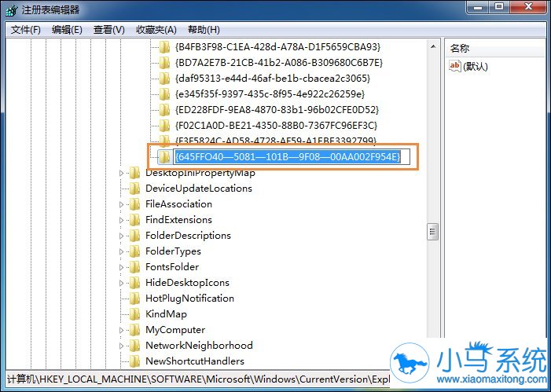Select the KindMap key name

166,314
